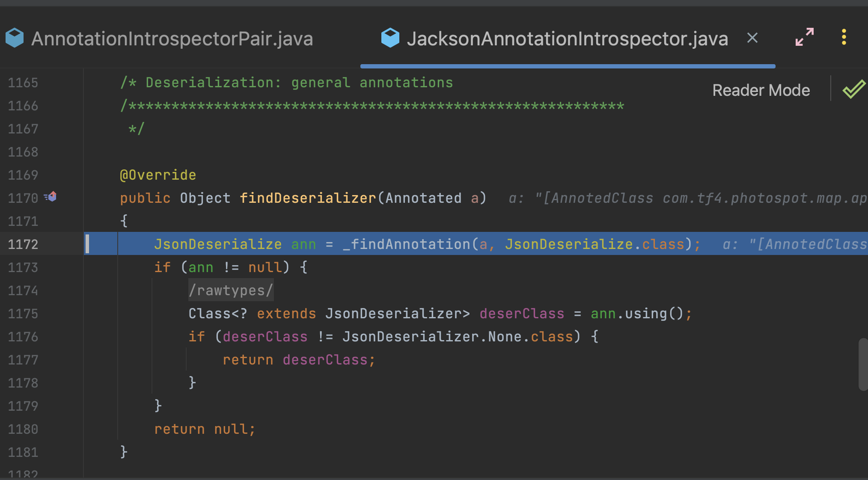Select the JacksonAnnotationIntrospector.java tab label
868x480 pixels.
(x=567, y=39)
